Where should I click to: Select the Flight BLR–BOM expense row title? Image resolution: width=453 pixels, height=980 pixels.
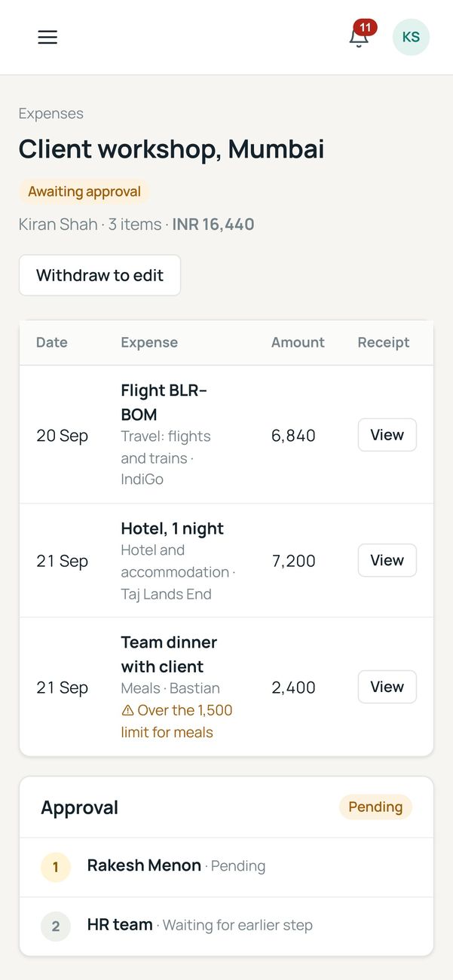click(x=164, y=403)
